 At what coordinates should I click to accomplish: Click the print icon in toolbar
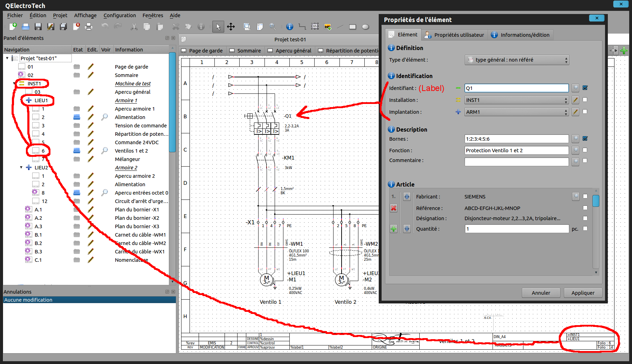click(89, 27)
